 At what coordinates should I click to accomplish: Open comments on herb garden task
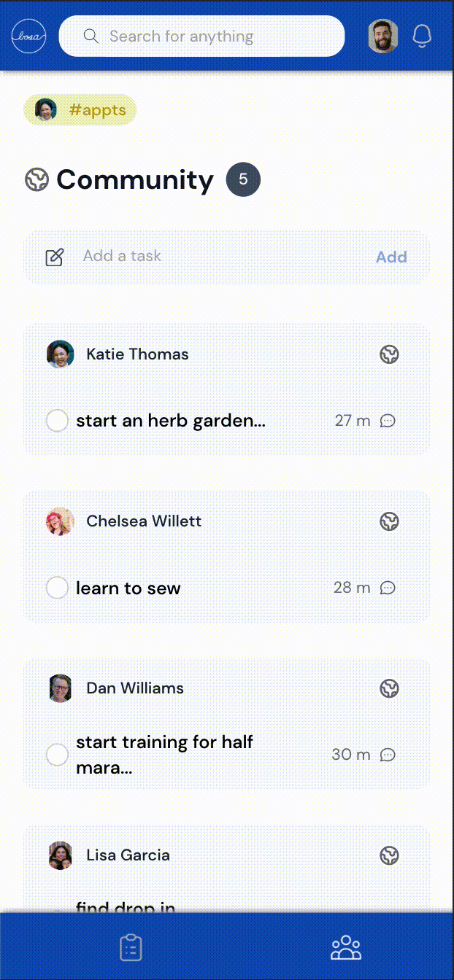388,421
